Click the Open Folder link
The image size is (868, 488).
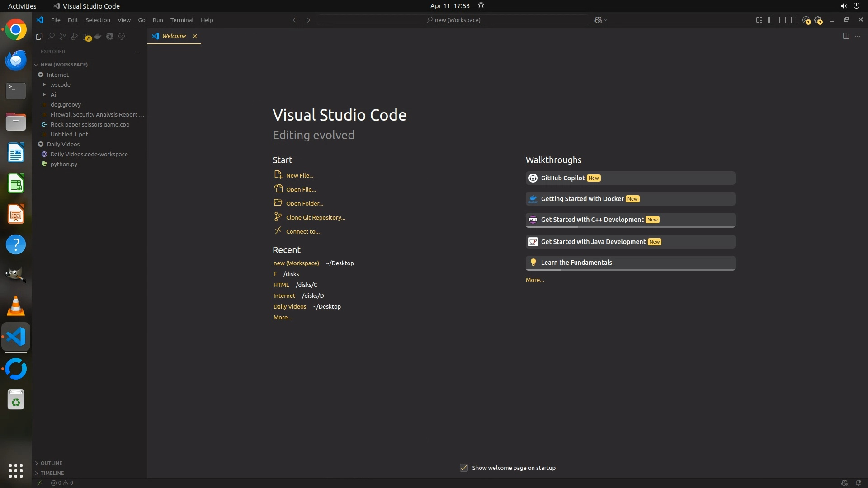pos(304,203)
